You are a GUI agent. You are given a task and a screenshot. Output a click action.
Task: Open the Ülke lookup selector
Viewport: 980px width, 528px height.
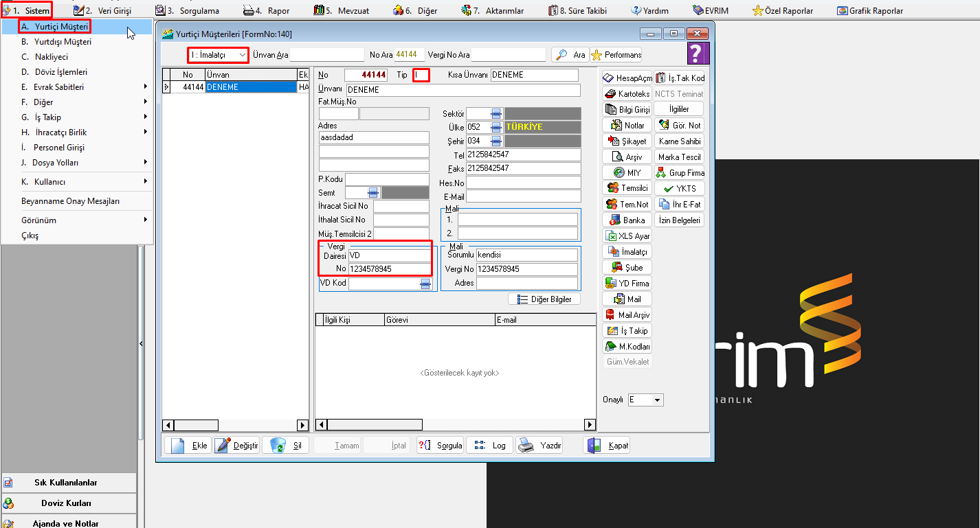pos(496,128)
